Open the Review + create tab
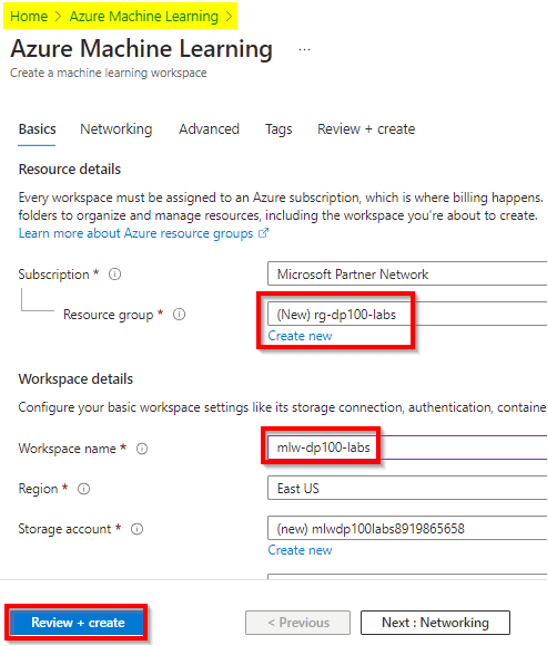The height and width of the screenshot is (646, 548). click(366, 129)
